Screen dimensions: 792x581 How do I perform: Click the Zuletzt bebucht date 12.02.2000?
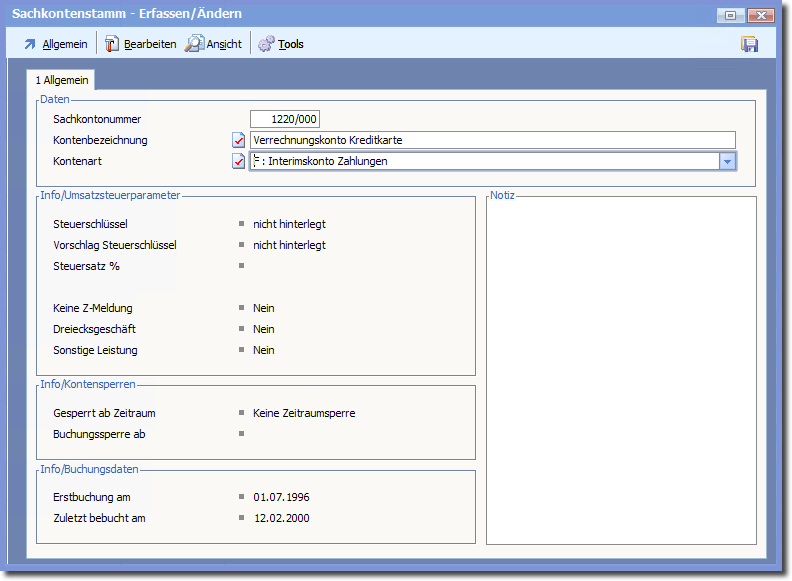tap(281, 518)
